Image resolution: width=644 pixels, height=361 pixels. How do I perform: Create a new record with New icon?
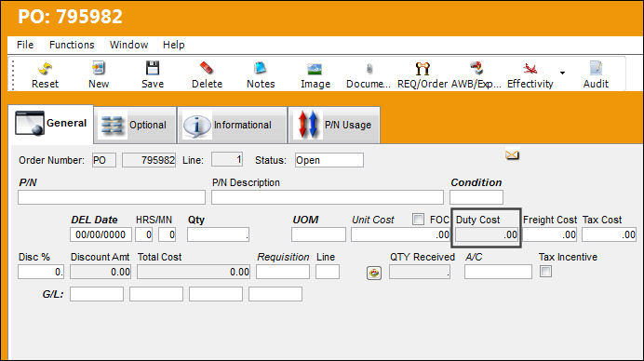tap(99, 68)
